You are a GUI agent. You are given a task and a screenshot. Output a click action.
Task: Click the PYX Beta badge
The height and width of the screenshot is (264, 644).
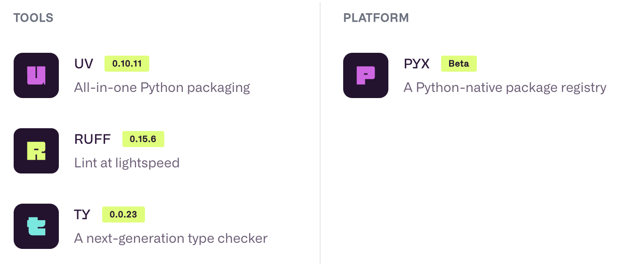(x=459, y=64)
